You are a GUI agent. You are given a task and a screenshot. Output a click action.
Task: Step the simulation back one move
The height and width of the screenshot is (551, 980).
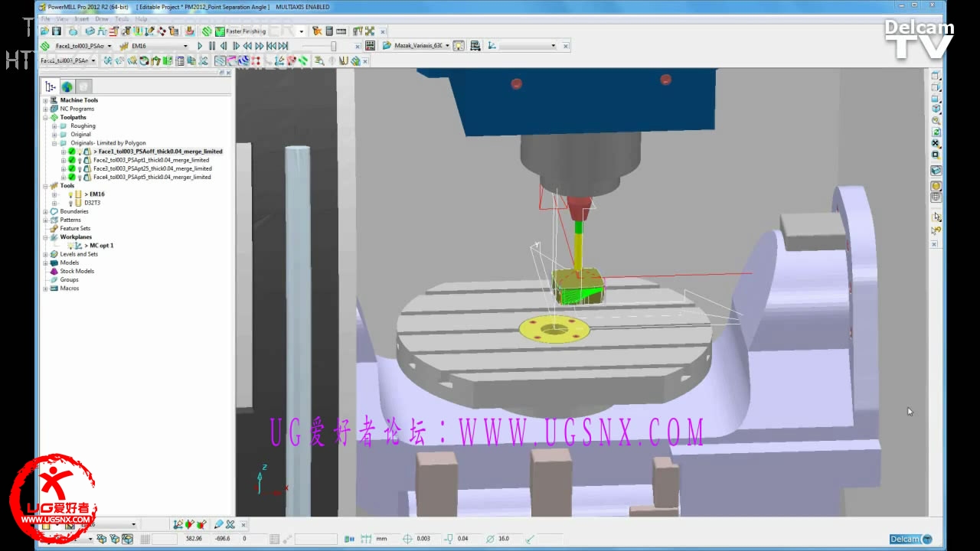coord(224,46)
